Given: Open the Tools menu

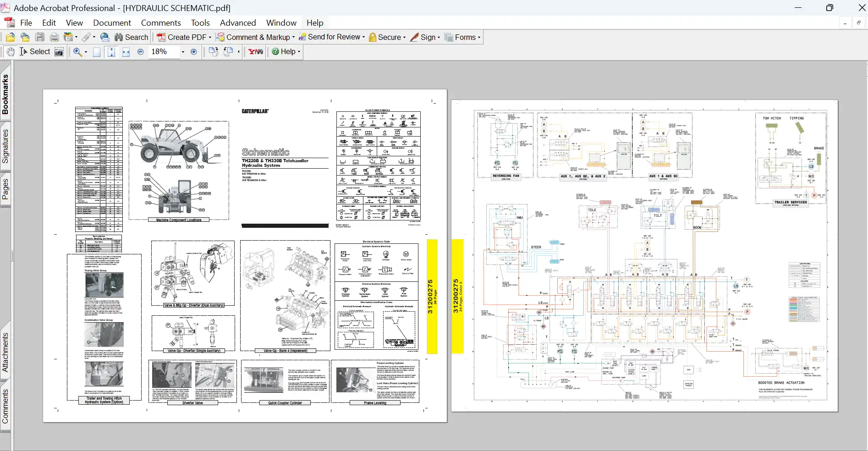Looking at the screenshot, I should coord(200,23).
